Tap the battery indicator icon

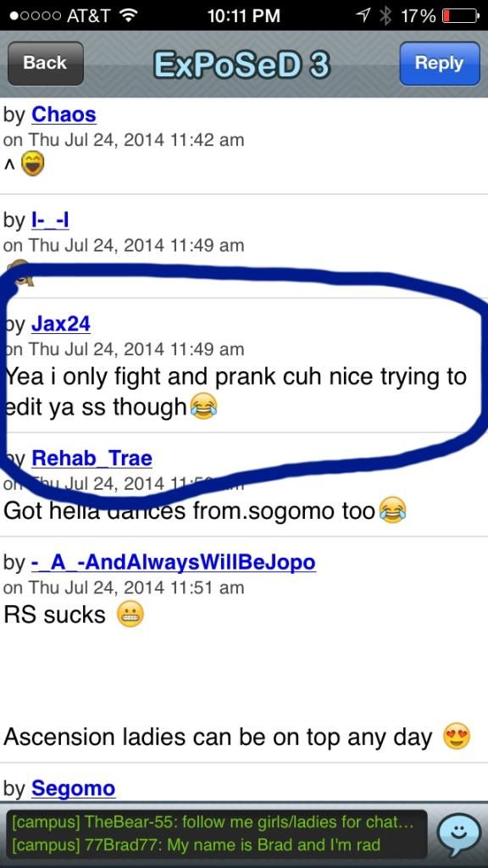[459, 15]
